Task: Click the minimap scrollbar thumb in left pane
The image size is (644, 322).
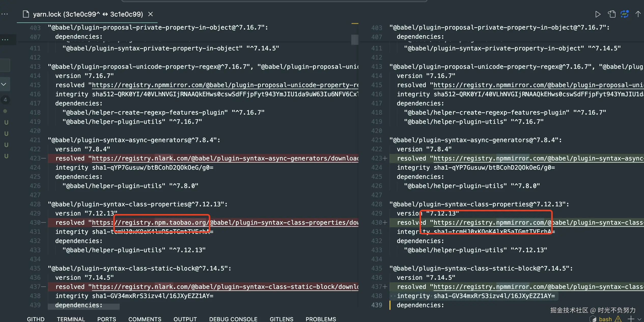Action: point(355,39)
